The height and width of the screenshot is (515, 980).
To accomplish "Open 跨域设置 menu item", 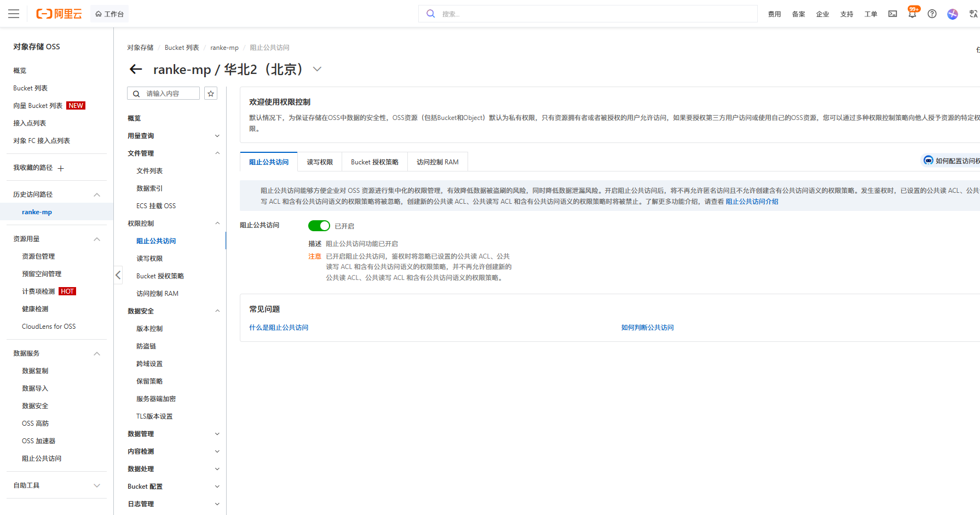I will point(149,364).
